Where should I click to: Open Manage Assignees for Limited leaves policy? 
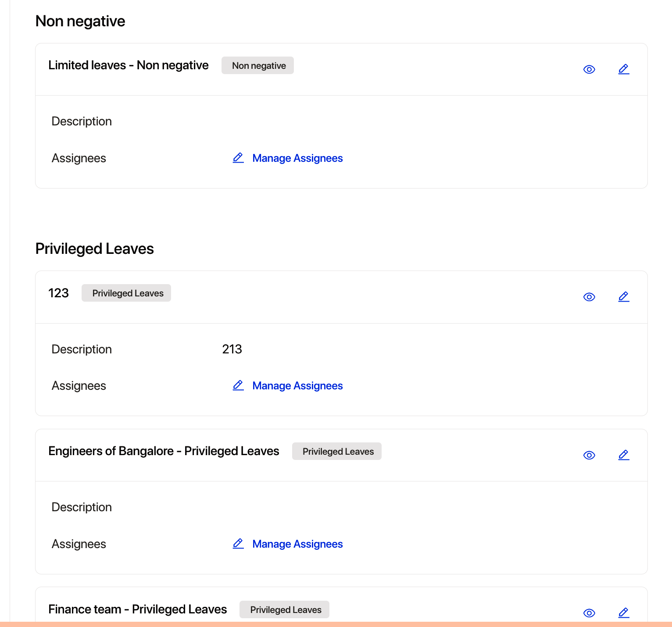tap(297, 158)
